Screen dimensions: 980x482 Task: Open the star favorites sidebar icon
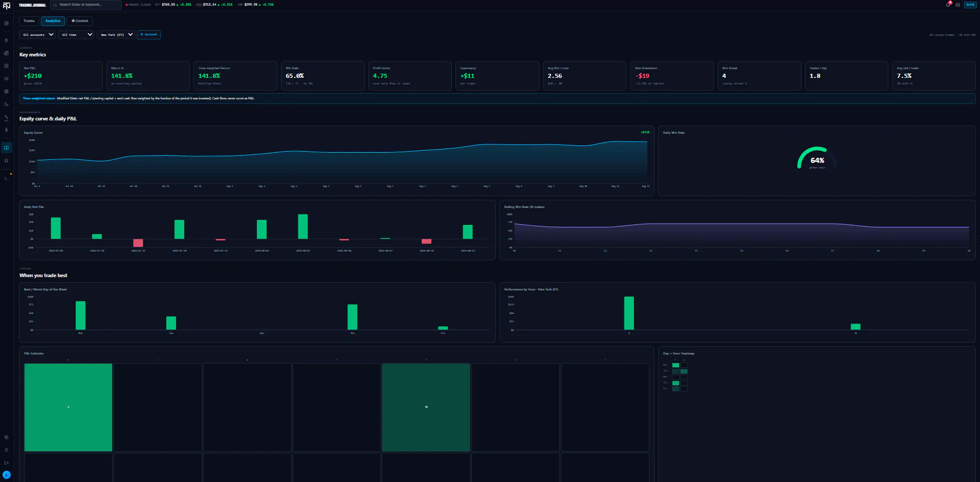[x=6, y=160]
